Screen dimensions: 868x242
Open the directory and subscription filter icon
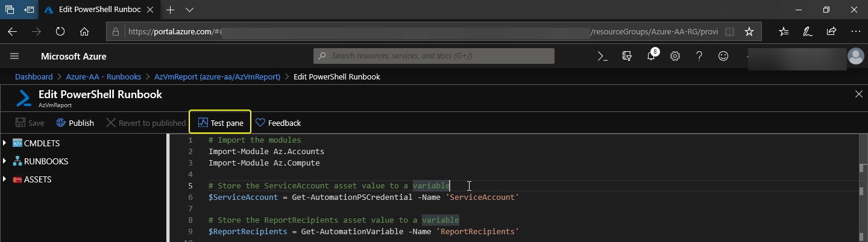pos(626,56)
